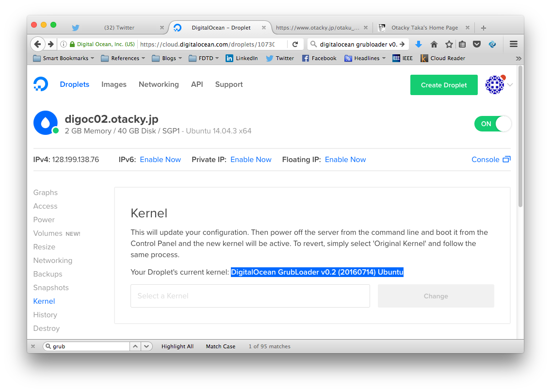The image size is (551, 392).
Task: Open the Facebook bookmark
Action: click(320, 58)
